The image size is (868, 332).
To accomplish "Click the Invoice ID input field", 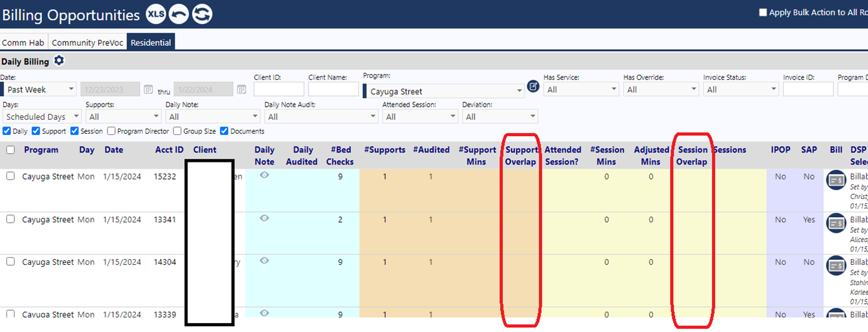I will [x=808, y=89].
